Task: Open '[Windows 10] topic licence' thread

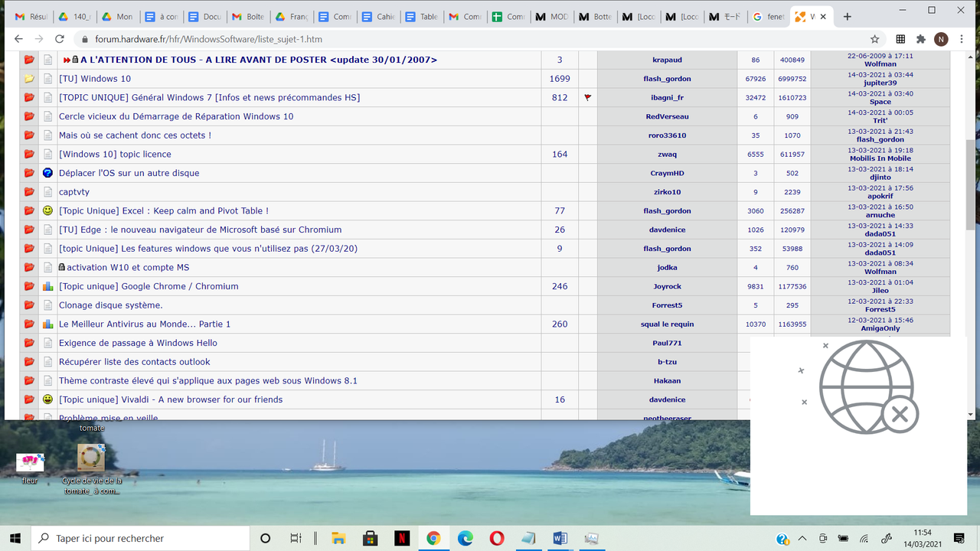Action: 115,154
